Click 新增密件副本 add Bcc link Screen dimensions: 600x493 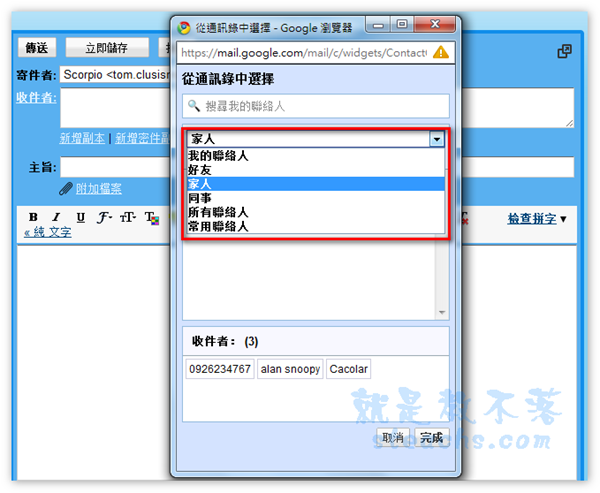point(142,138)
